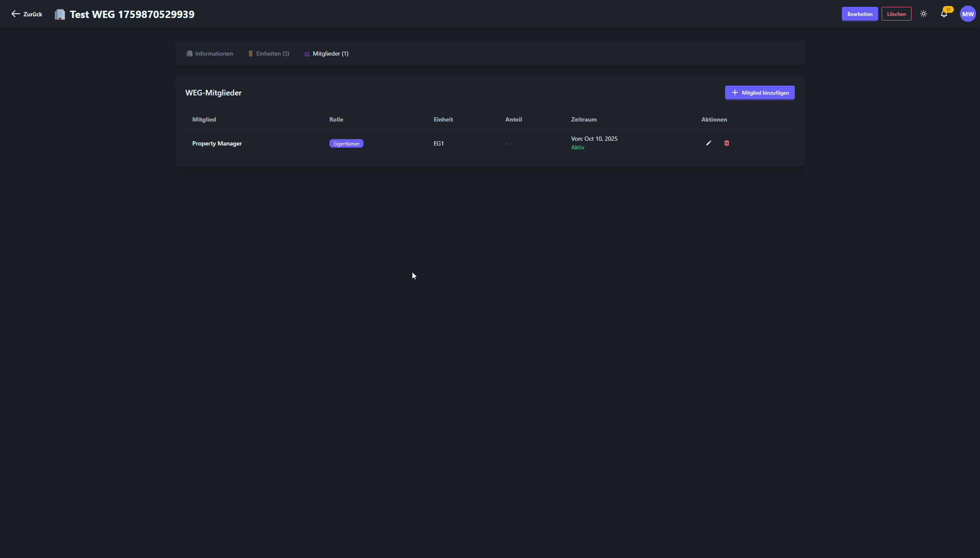The image size is (980, 558).
Task: Open the MW user avatar menu
Action: tap(968, 14)
